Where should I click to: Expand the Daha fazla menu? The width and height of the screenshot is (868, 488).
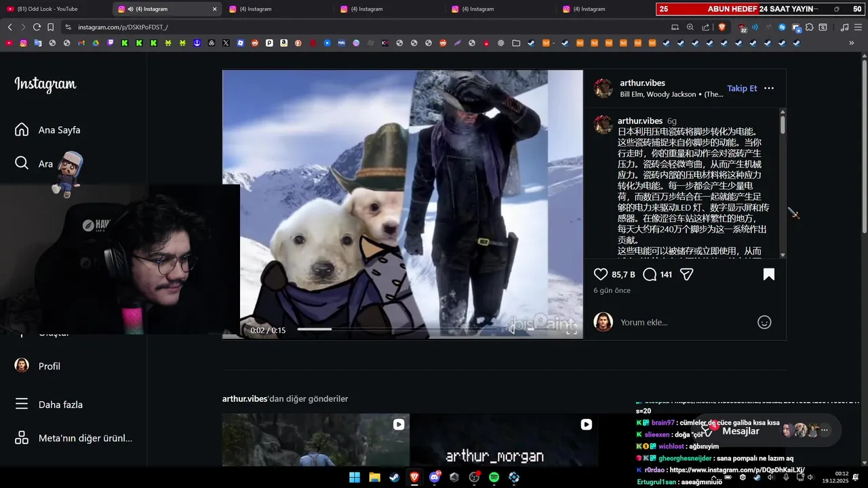click(49, 405)
